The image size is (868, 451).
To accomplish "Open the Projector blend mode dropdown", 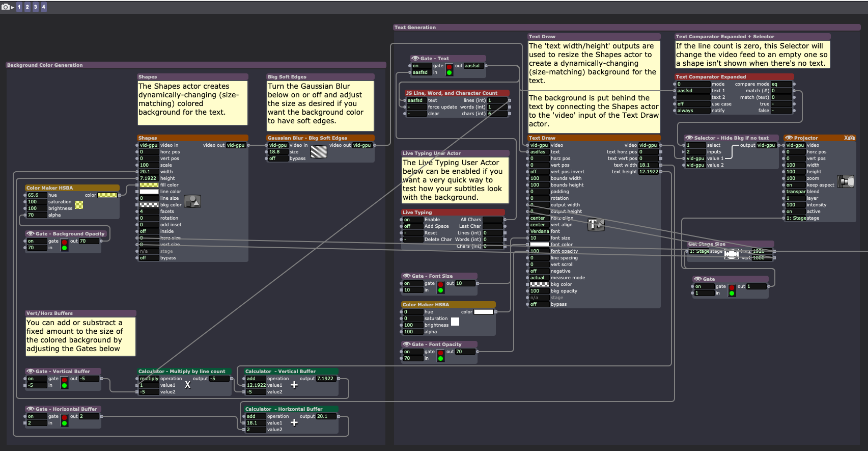I will [795, 192].
